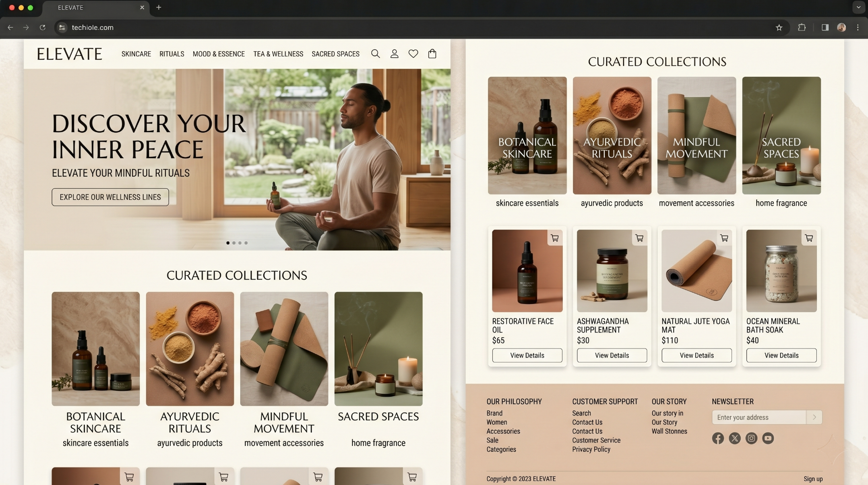868x485 pixels.
Task: Open the Chrome three-dot menu
Action: coord(857,28)
